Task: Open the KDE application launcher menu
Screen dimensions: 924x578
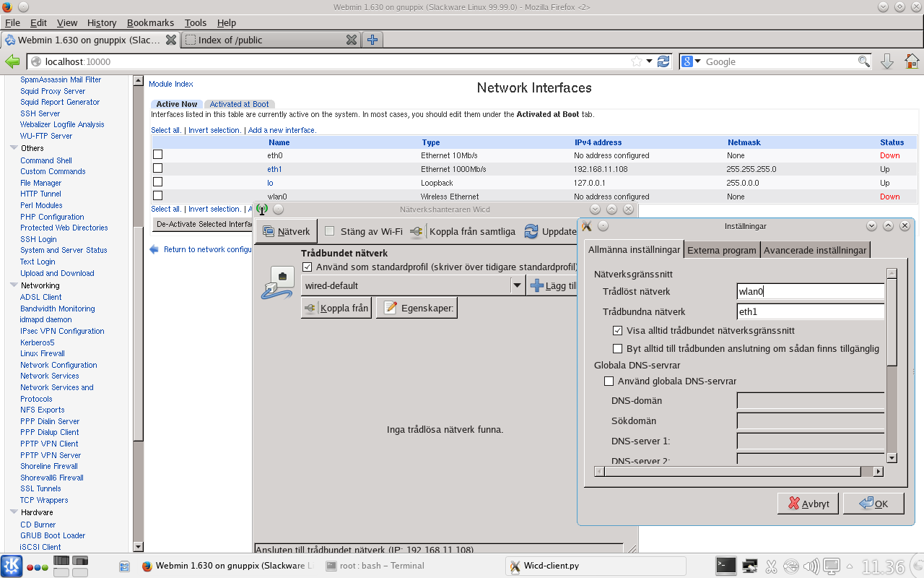Action: (12, 566)
